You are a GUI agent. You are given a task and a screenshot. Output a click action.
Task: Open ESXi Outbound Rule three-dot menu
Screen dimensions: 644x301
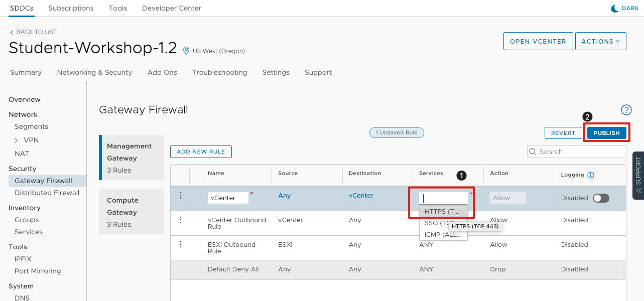181,244
